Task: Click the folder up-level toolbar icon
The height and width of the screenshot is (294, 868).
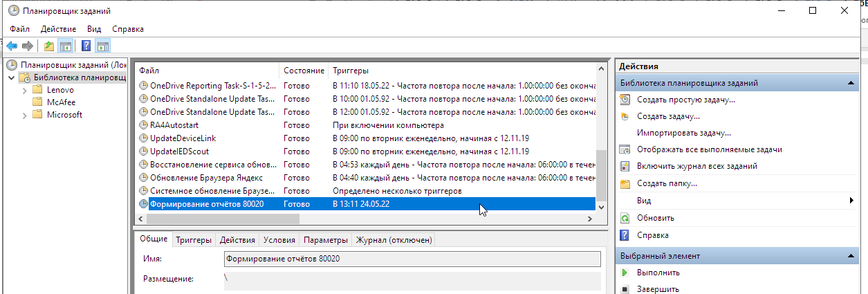Action: coord(49,46)
